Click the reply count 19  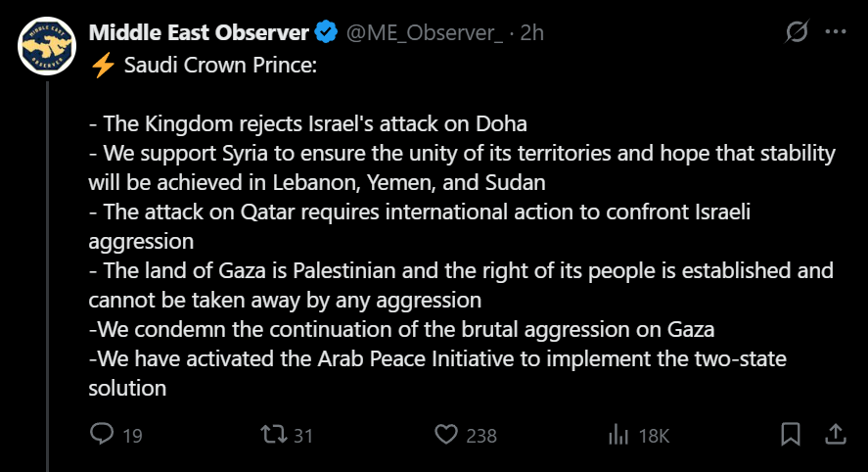(132, 436)
